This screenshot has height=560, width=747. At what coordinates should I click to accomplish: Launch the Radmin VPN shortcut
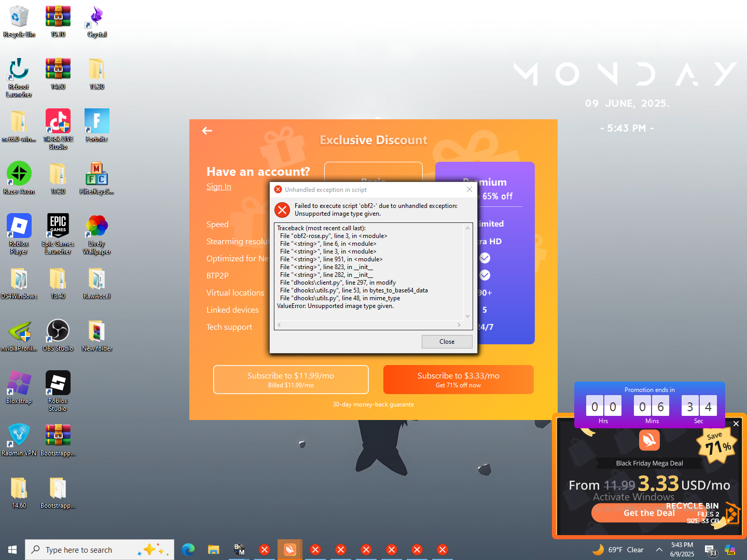click(19, 441)
